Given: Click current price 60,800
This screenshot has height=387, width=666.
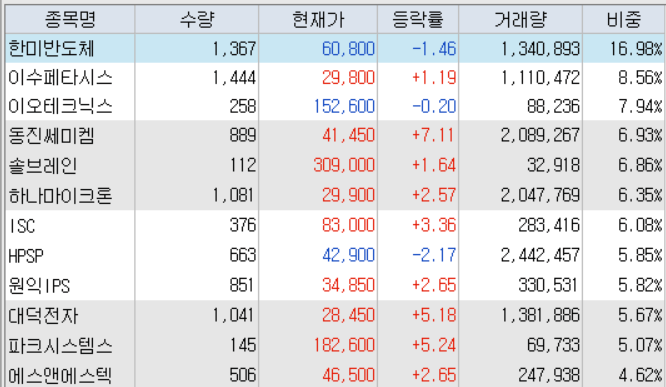Looking at the screenshot, I should pyautogui.click(x=348, y=49).
